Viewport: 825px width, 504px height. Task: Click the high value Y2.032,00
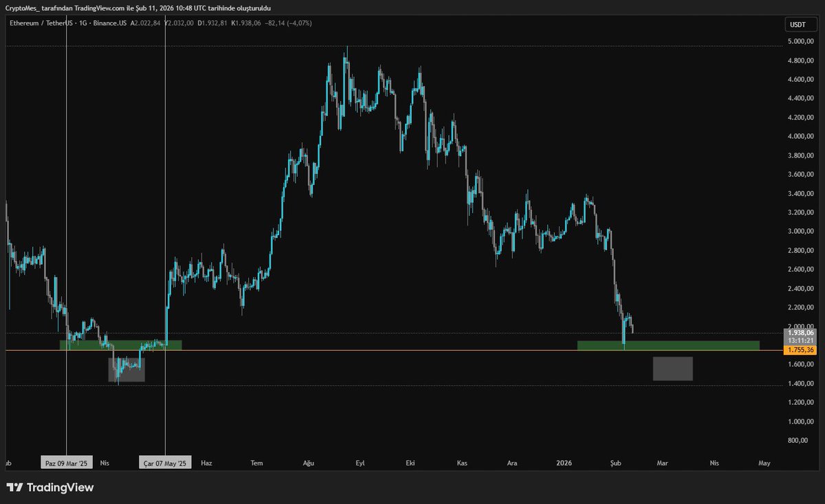click(179, 23)
